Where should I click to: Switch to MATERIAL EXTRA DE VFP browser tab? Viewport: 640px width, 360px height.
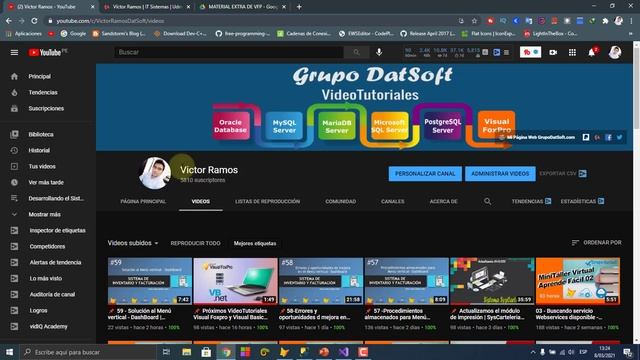(x=242, y=7)
